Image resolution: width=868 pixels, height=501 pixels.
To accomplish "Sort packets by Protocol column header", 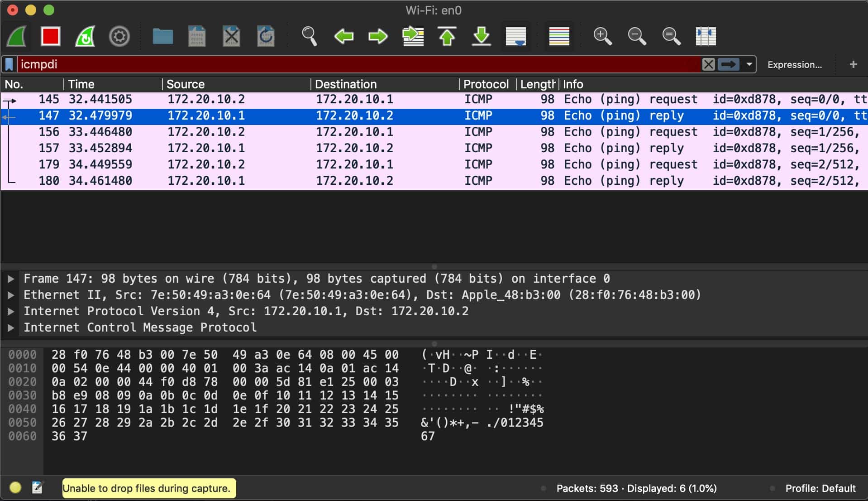I will pyautogui.click(x=486, y=84).
